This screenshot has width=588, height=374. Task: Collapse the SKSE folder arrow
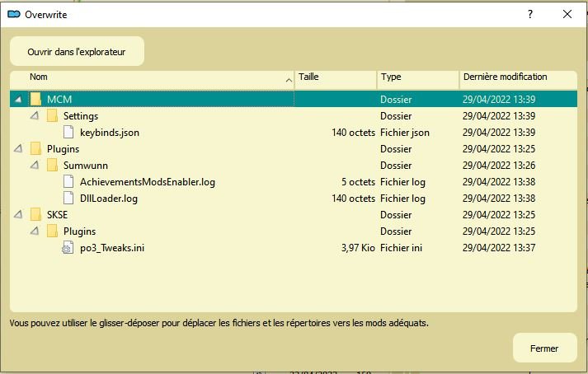coord(19,215)
